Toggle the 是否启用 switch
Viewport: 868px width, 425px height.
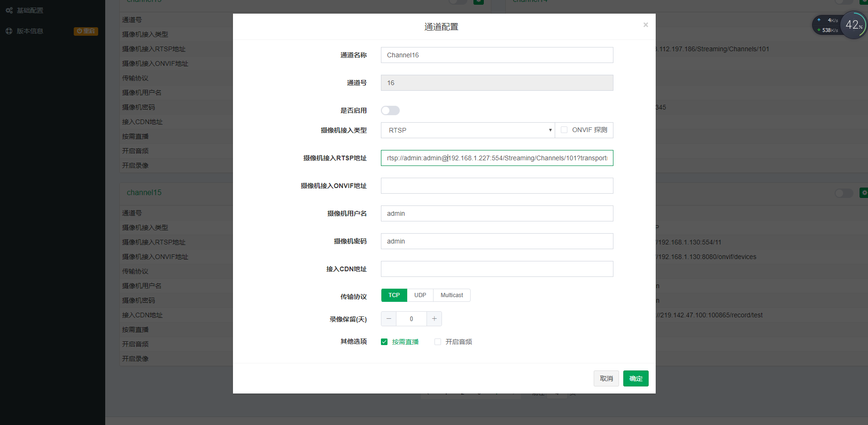pyautogui.click(x=390, y=110)
